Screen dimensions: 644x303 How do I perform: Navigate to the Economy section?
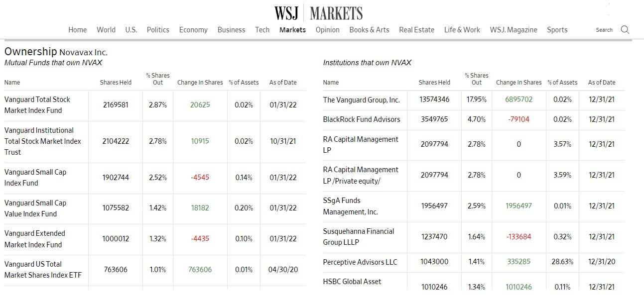193,30
